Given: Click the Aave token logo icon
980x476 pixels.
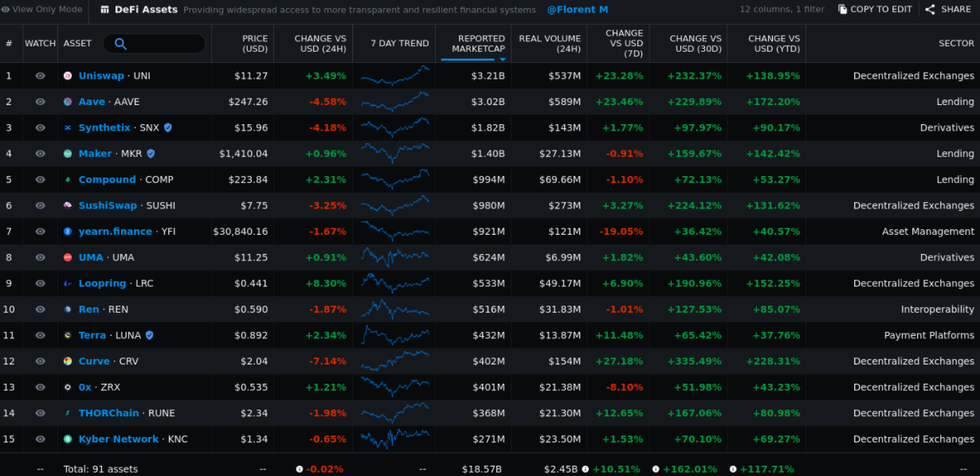Looking at the screenshot, I should (68, 102).
